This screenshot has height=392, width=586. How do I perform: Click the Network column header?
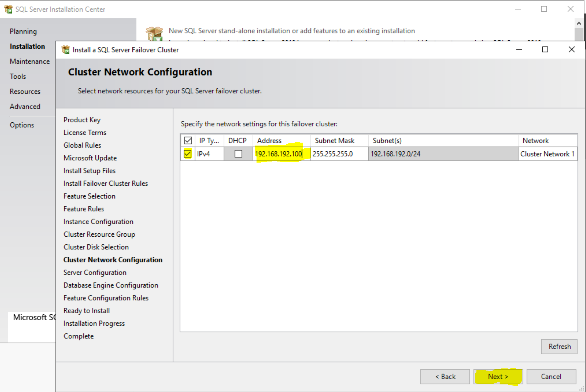pyautogui.click(x=548, y=140)
